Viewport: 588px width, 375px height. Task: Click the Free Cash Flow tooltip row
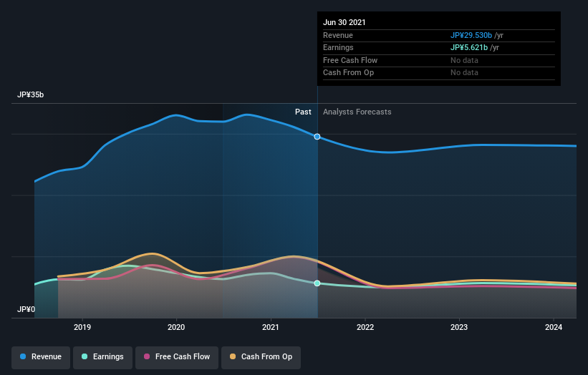tap(439, 60)
